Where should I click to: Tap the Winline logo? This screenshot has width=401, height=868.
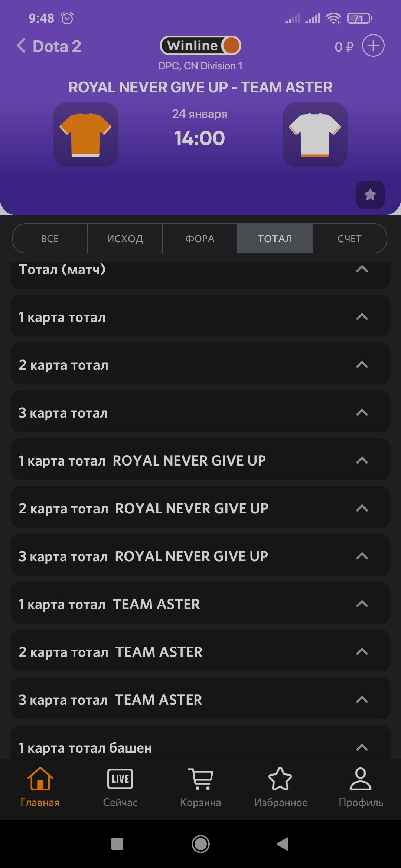pos(200,46)
